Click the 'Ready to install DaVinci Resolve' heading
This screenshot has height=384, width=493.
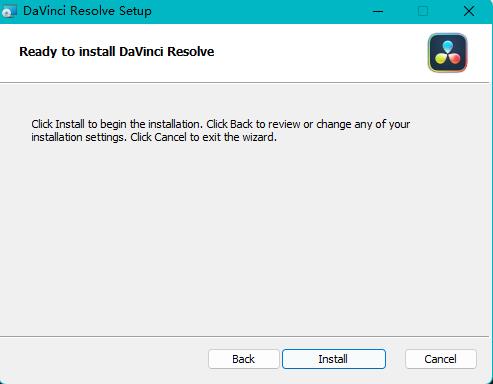[x=117, y=52]
